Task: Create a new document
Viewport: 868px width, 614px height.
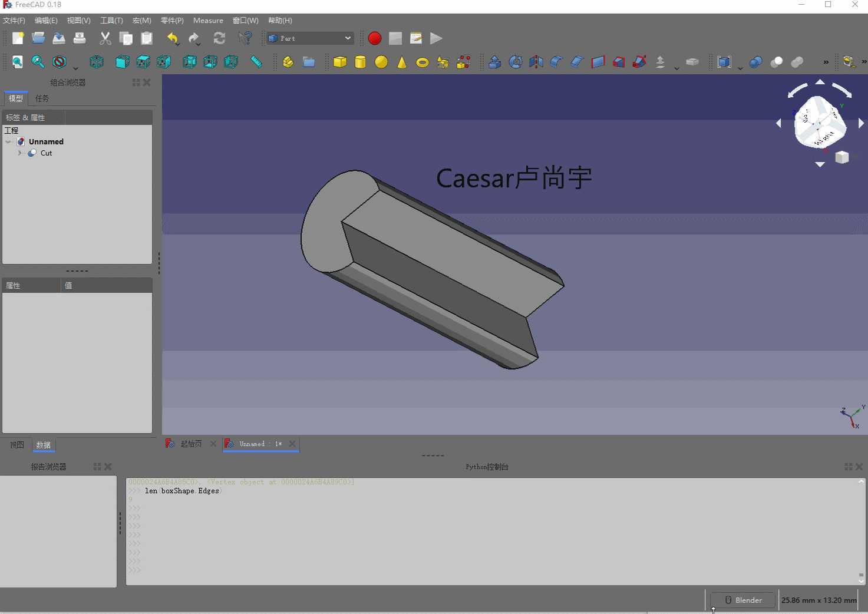Action: pyautogui.click(x=18, y=38)
